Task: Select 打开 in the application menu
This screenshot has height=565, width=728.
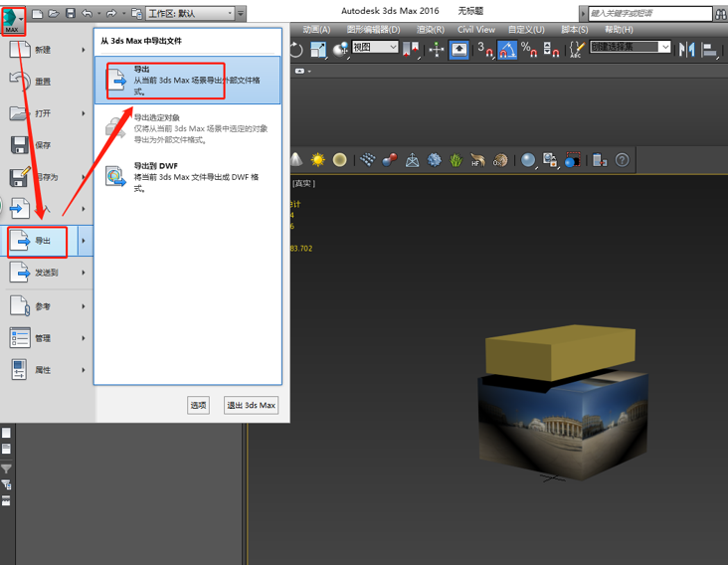Action: [47, 113]
